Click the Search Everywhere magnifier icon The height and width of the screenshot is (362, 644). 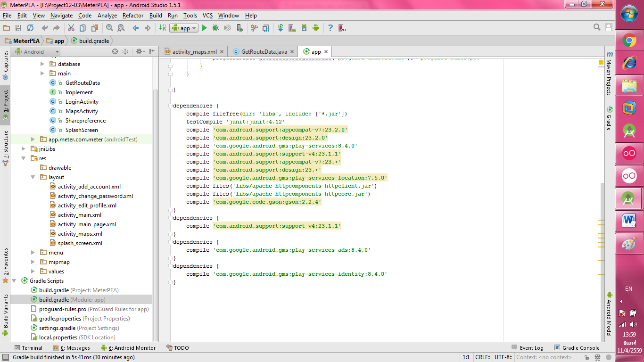(597, 27)
